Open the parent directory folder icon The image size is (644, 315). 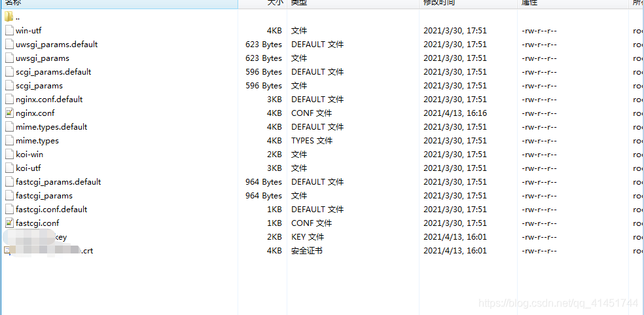click(9, 17)
